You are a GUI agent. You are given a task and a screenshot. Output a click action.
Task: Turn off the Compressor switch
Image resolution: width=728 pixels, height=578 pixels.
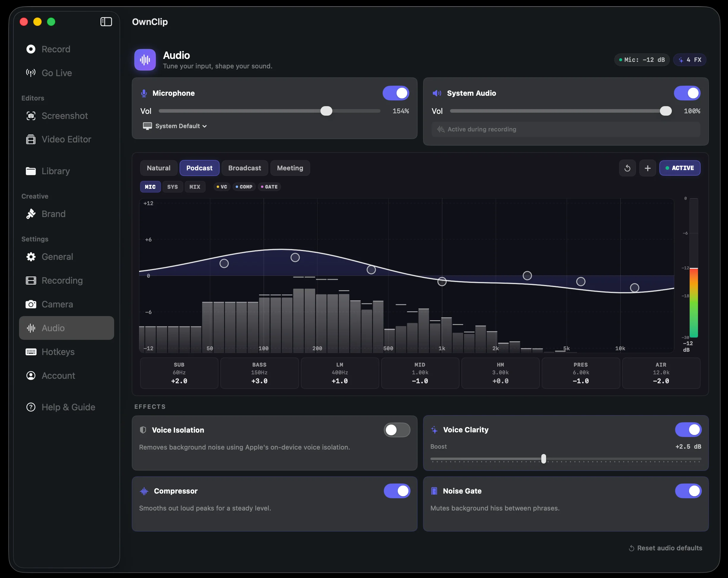coord(397,491)
